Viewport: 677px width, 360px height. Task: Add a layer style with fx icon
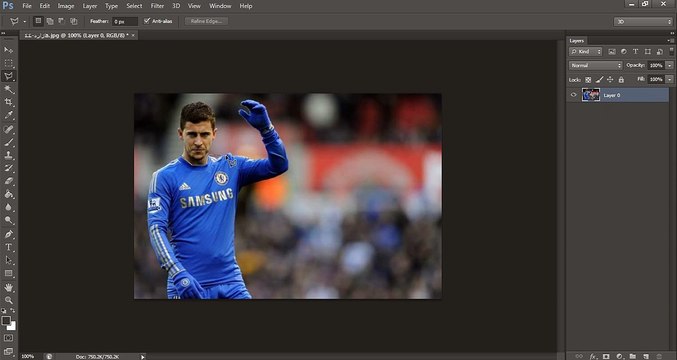[593, 356]
